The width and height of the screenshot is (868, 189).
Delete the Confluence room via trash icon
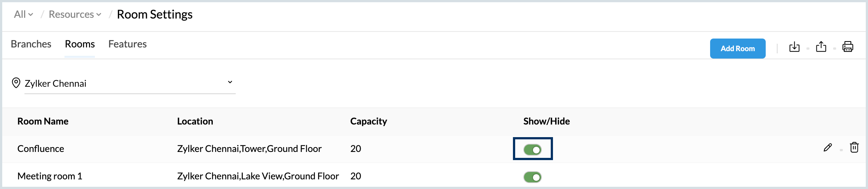[x=854, y=147]
